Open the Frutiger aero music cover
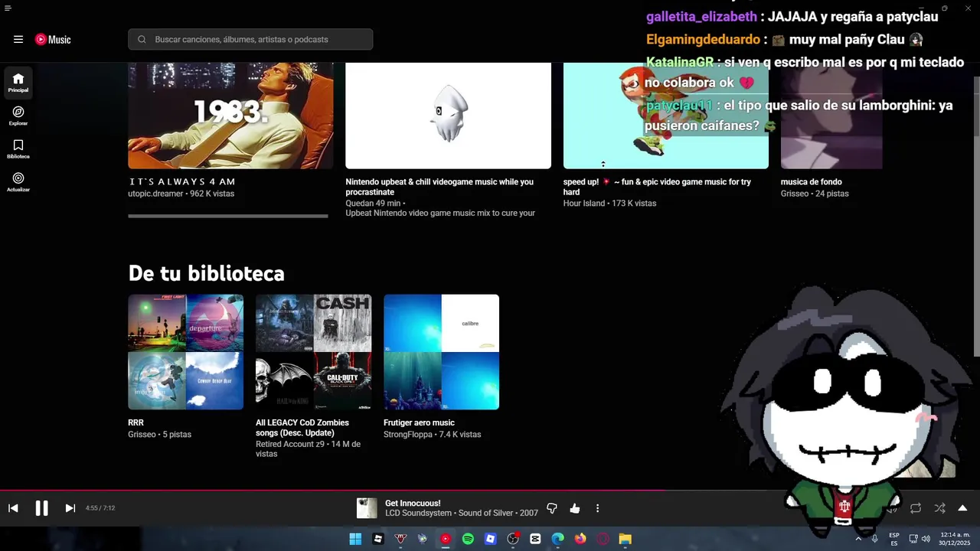The height and width of the screenshot is (551, 980). [x=441, y=352]
